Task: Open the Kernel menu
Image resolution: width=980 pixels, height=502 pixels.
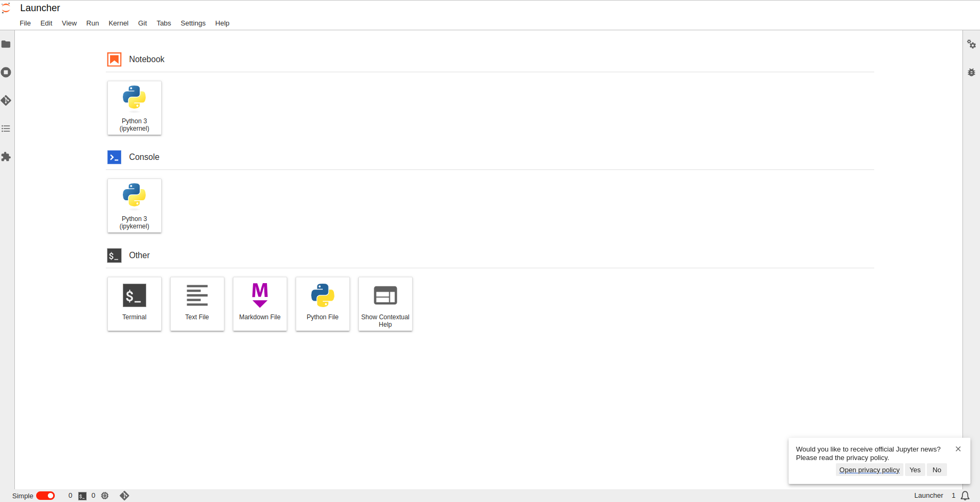Action: point(119,23)
